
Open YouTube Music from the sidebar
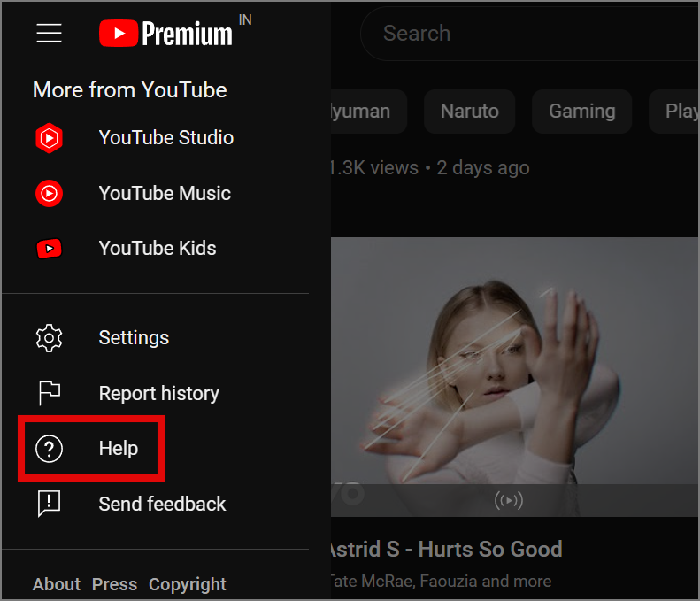point(165,193)
